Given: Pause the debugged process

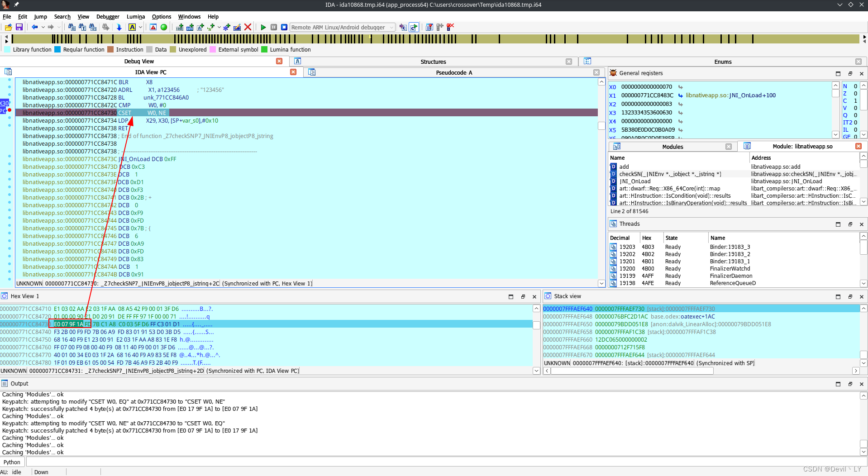Looking at the screenshot, I should (x=274, y=27).
